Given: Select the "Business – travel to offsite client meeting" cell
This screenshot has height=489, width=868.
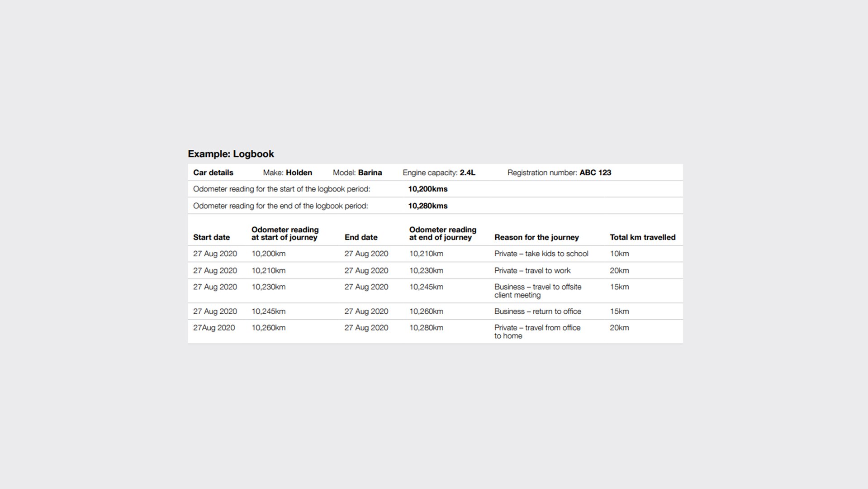Looking at the screenshot, I should pos(537,291).
